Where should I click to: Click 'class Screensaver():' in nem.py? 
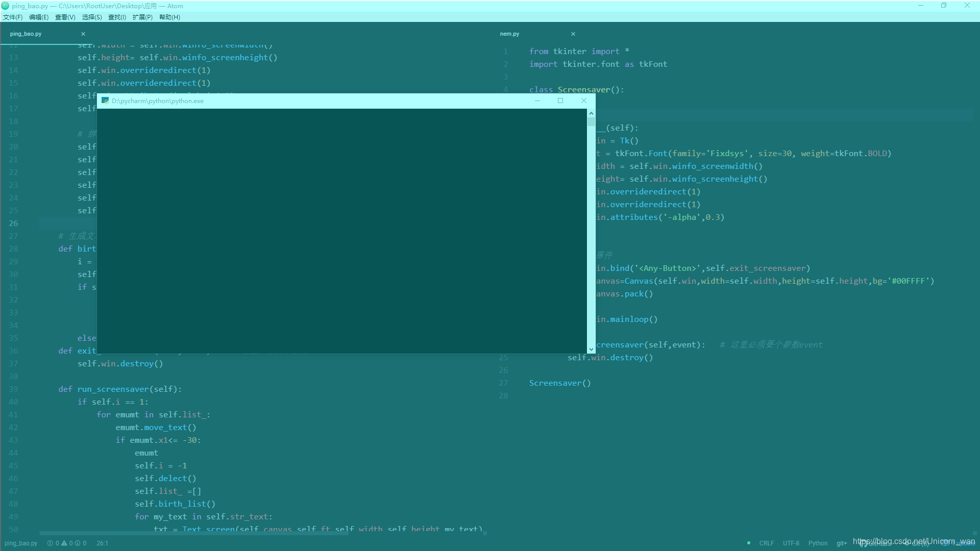click(577, 90)
